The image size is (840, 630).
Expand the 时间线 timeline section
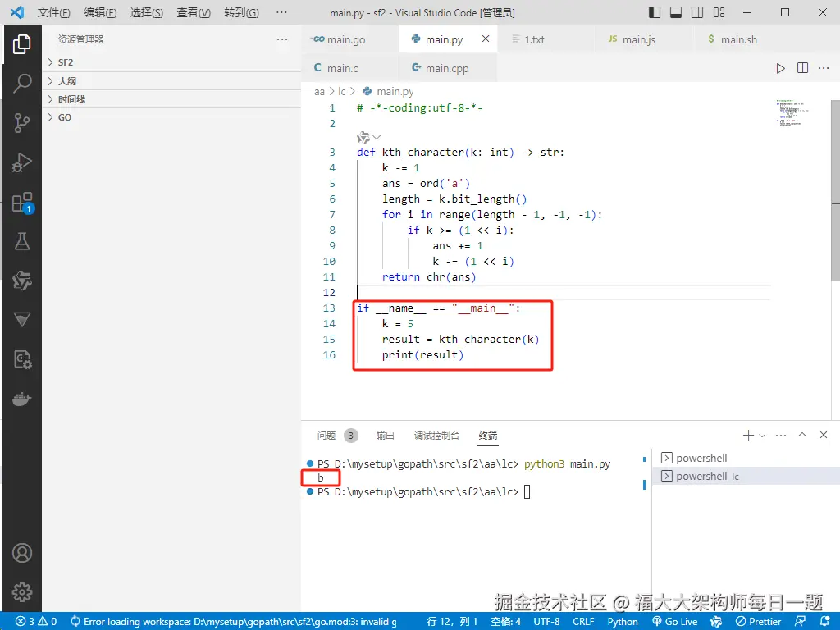click(172, 99)
